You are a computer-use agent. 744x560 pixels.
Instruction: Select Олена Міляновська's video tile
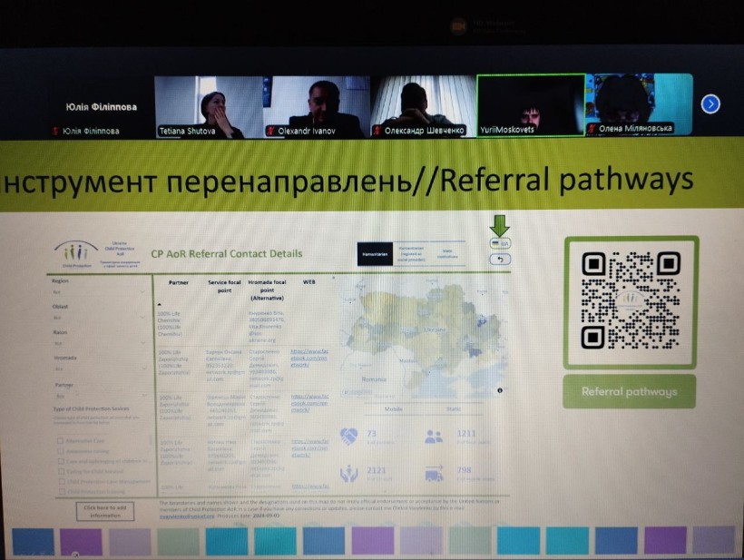tap(640, 104)
